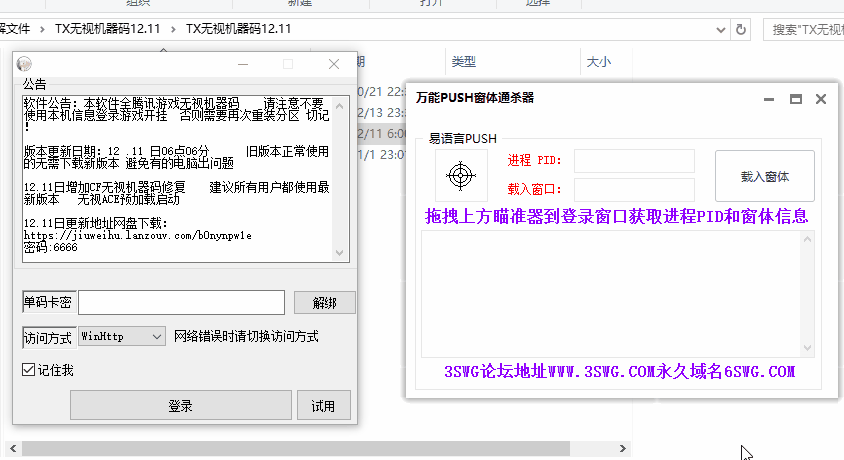Screen dimensions: 844x460
Task: Click the 解绑 button
Action: (325, 303)
